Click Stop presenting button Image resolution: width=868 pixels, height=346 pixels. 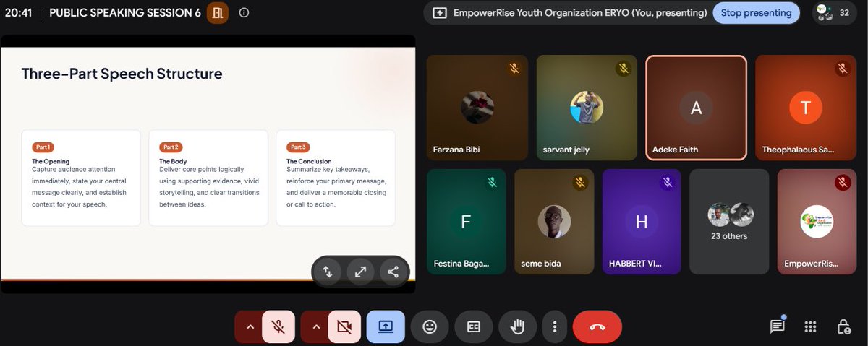pos(757,12)
